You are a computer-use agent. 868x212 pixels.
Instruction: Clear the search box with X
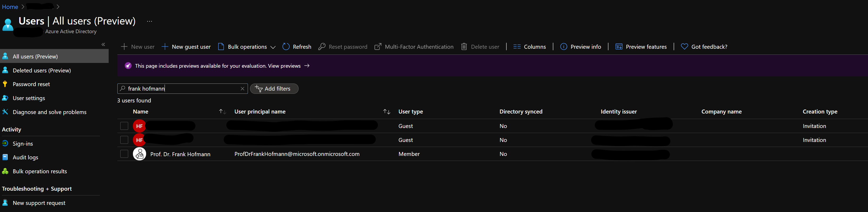click(242, 89)
